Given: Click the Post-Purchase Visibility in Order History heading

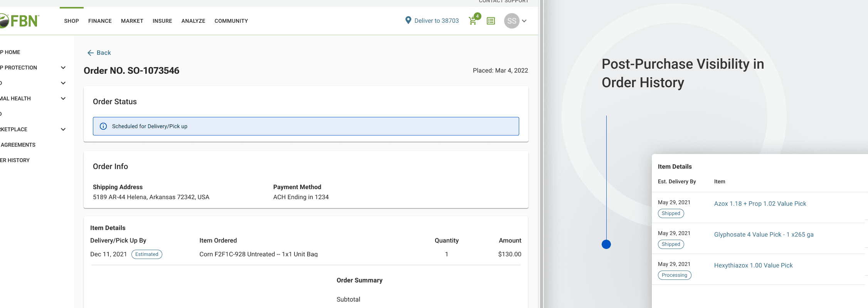Looking at the screenshot, I should (x=683, y=73).
